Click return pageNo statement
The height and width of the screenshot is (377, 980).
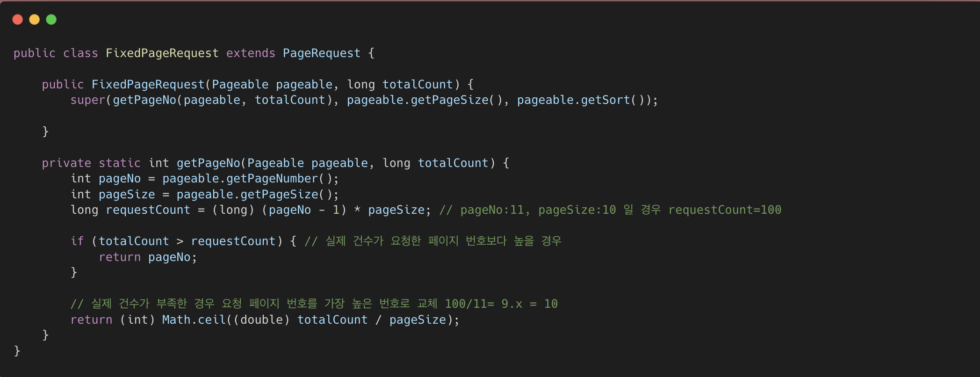(148, 257)
